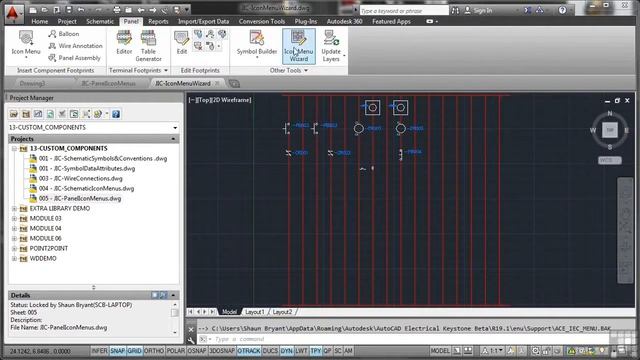Click the Refresh icon in Project Manager
This screenshot has height=360, width=640.
50,114
